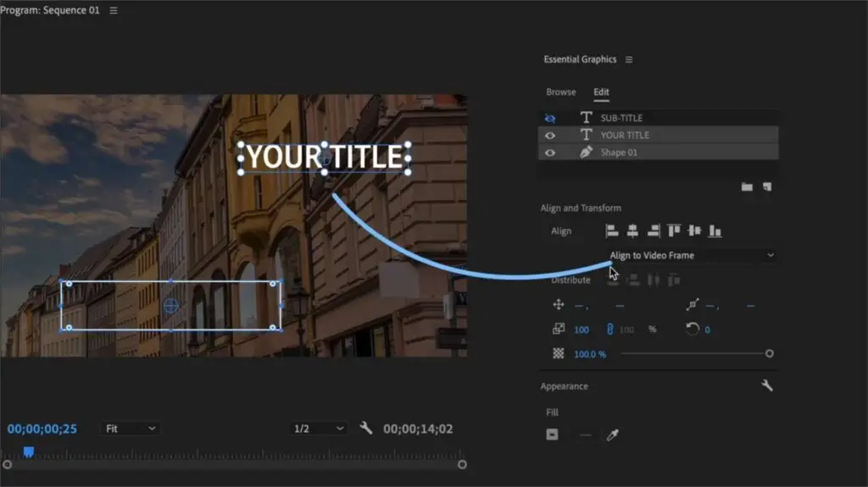Click the last Distribute icon

674,280
